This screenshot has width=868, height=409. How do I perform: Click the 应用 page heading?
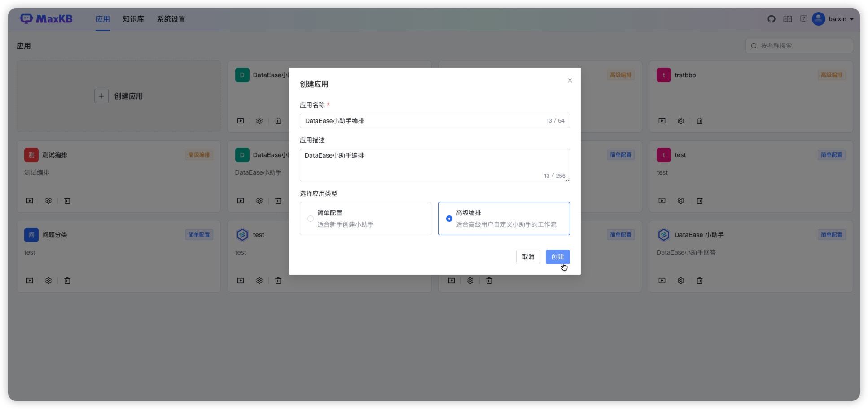(x=24, y=46)
